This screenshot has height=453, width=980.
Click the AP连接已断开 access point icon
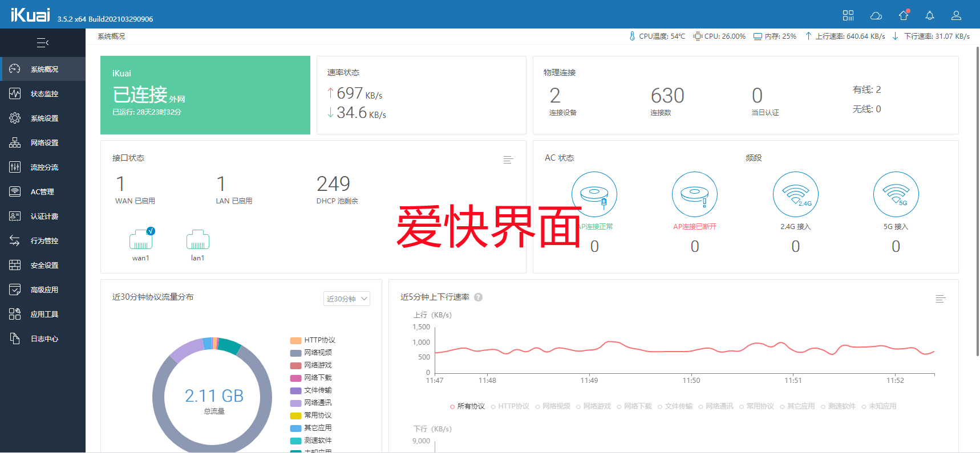[695, 194]
